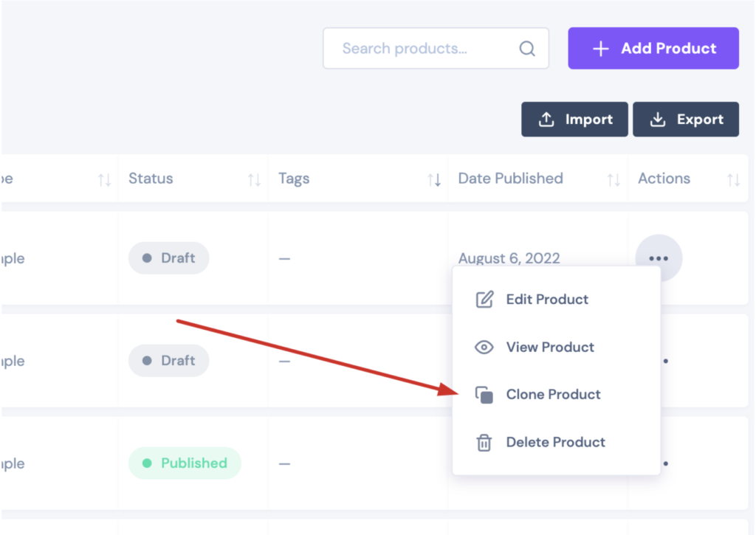Sort by the Status column arrows
This screenshot has width=756, height=535.
[254, 180]
